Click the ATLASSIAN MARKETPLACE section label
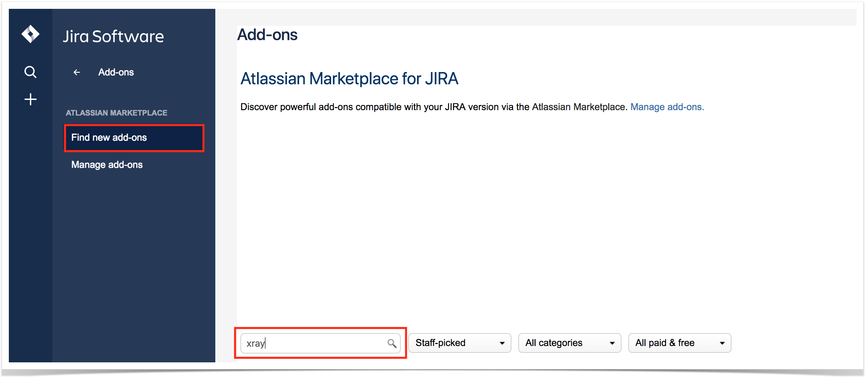The image size is (868, 379). (116, 113)
